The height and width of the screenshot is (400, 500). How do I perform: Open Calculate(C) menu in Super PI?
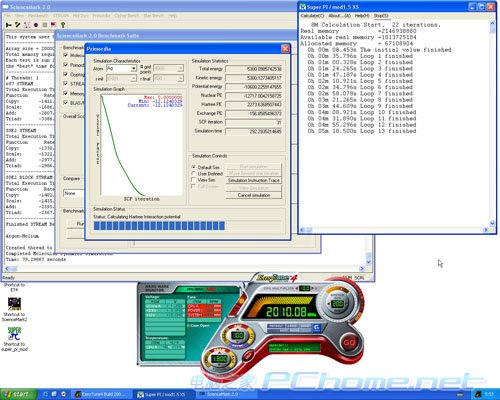click(x=312, y=16)
